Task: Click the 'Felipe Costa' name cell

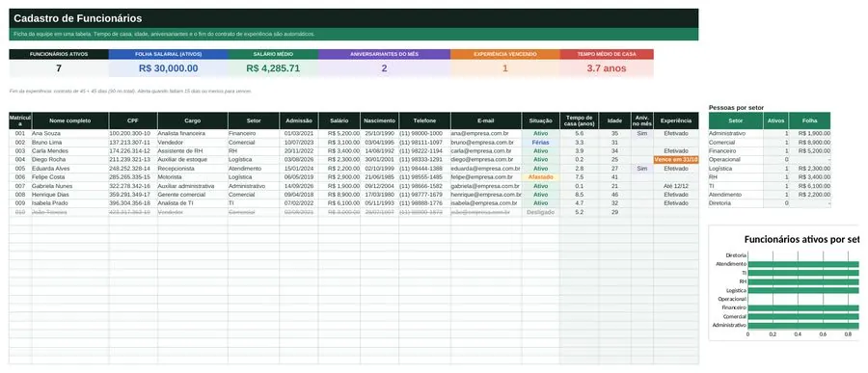Action: (x=69, y=177)
